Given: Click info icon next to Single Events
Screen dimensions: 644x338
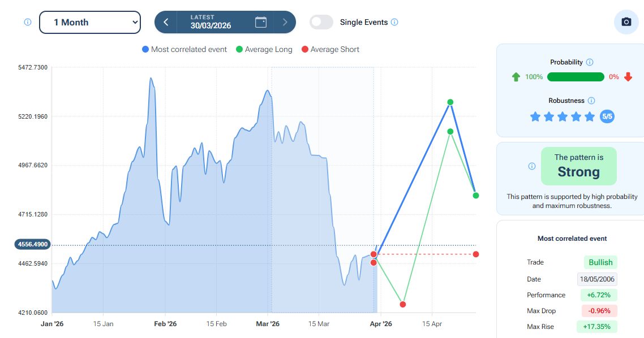Looking at the screenshot, I should pos(394,22).
